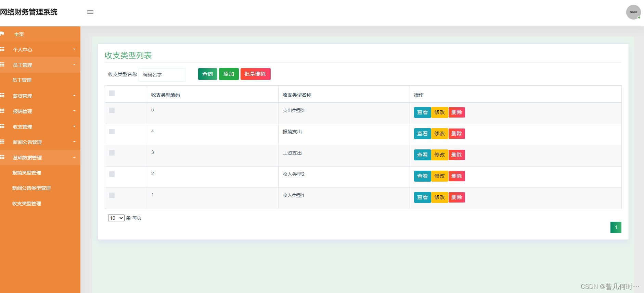Delete 报销支出 row with 删除

coord(456,134)
